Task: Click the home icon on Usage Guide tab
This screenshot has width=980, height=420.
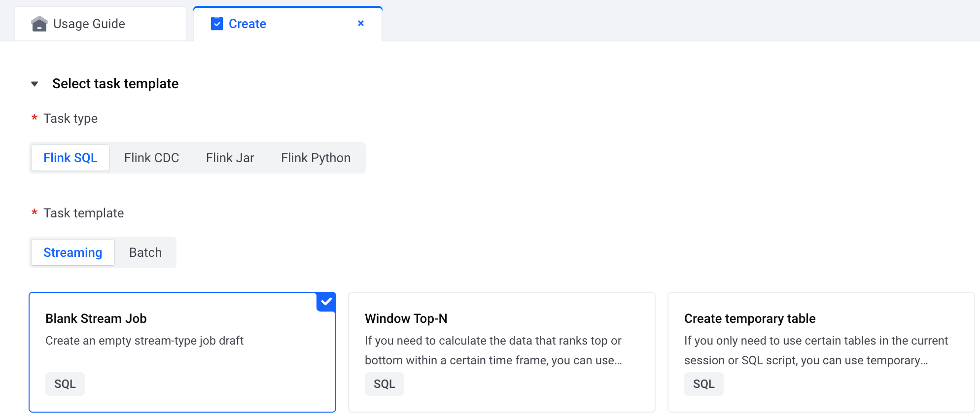Action: 39,24
